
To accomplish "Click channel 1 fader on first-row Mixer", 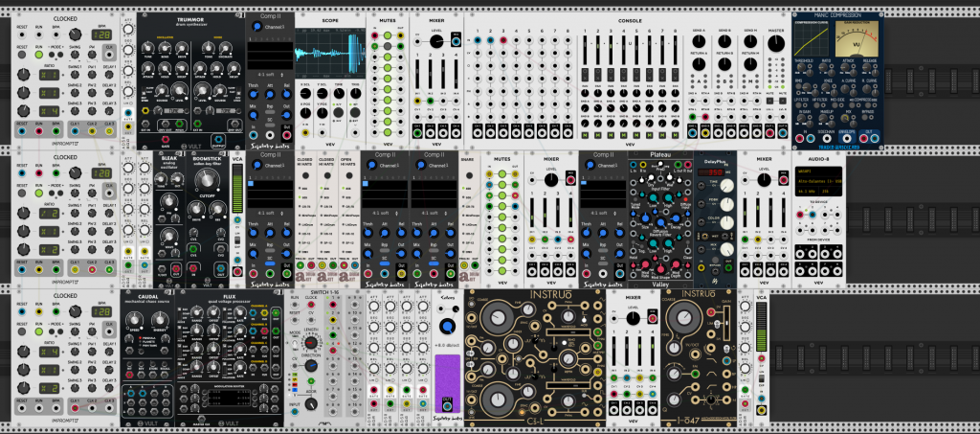I will tap(418, 75).
